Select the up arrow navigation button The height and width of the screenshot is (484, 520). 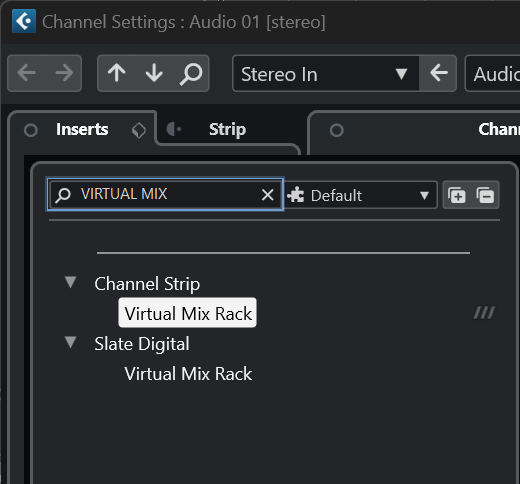pyautogui.click(x=117, y=73)
